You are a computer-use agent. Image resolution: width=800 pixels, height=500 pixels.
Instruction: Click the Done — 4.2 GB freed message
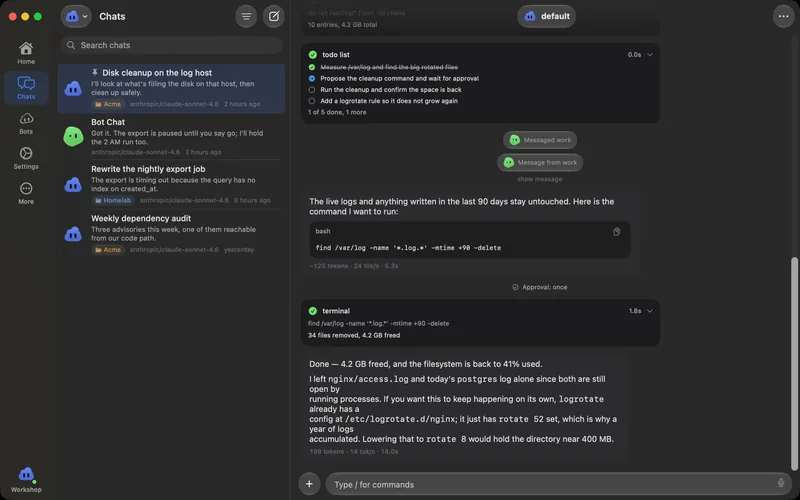[x=426, y=364]
